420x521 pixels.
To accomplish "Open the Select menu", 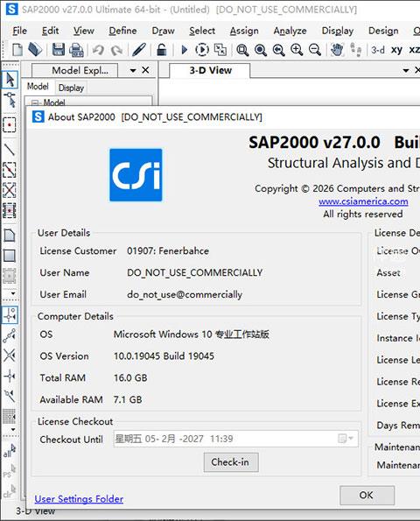I will click(202, 31).
